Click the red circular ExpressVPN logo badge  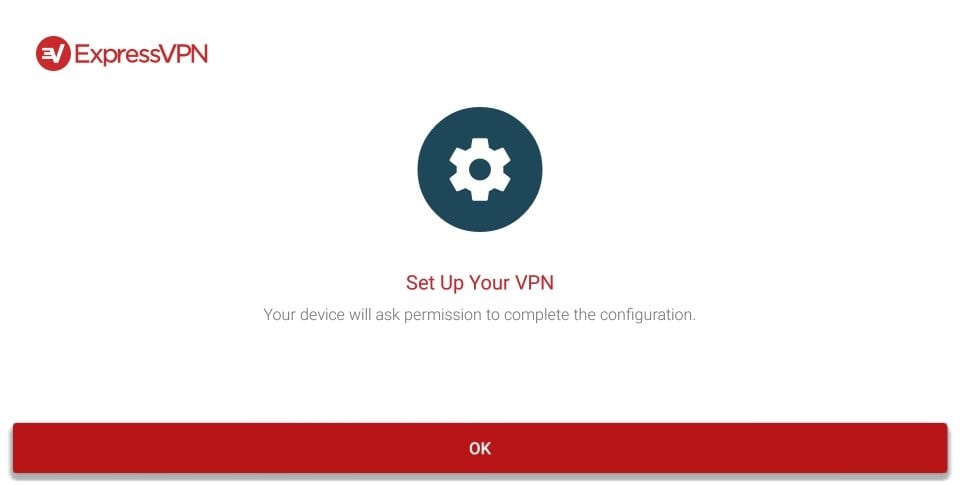[53, 53]
